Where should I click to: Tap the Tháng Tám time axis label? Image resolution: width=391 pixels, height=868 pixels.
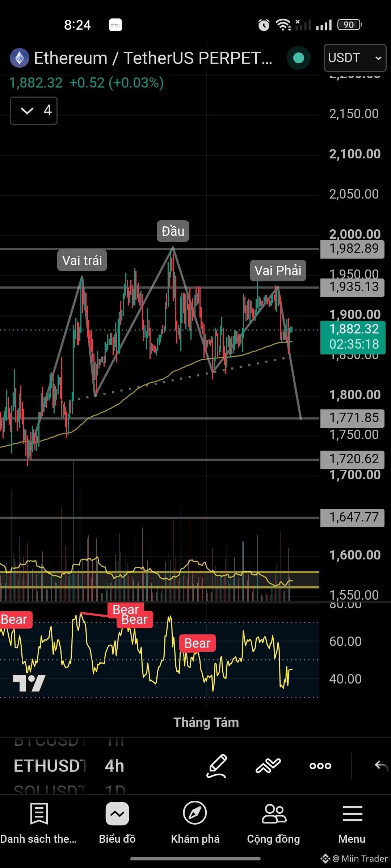click(206, 722)
